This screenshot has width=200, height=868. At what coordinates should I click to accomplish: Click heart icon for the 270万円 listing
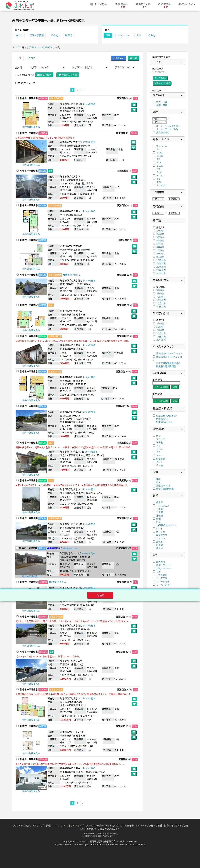(134, 182)
